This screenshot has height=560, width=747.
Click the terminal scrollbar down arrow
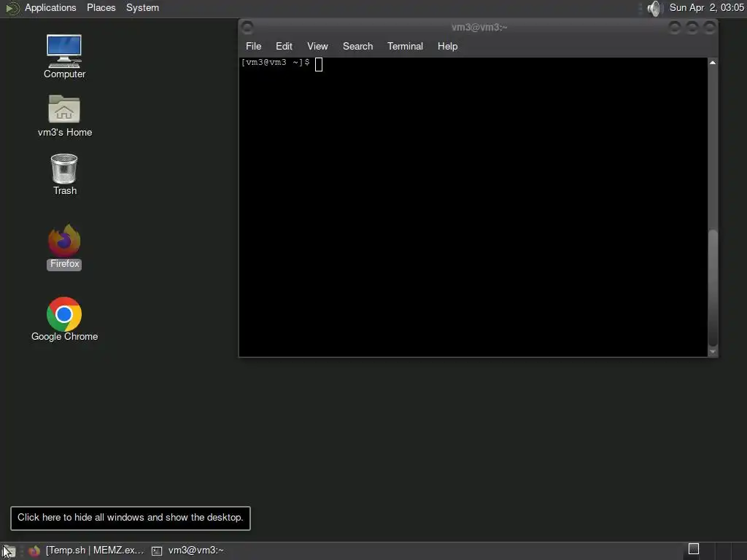pyautogui.click(x=713, y=352)
